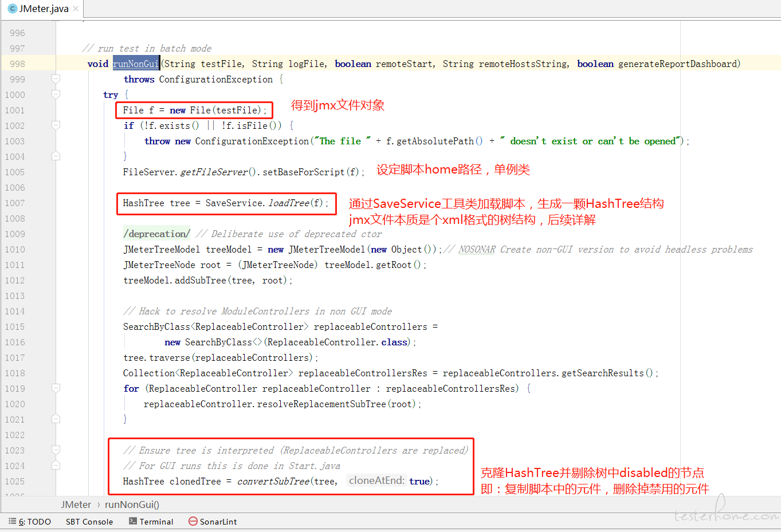The height and width of the screenshot is (532, 781).
Task: Click the remoteHostsString parameter
Action: point(524,64)
